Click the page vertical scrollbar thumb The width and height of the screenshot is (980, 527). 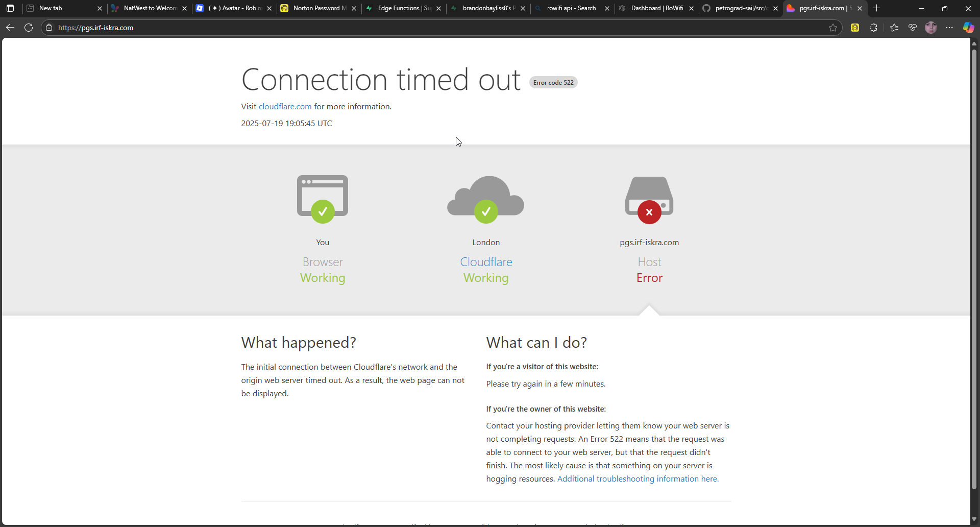[x=974, y=270]
